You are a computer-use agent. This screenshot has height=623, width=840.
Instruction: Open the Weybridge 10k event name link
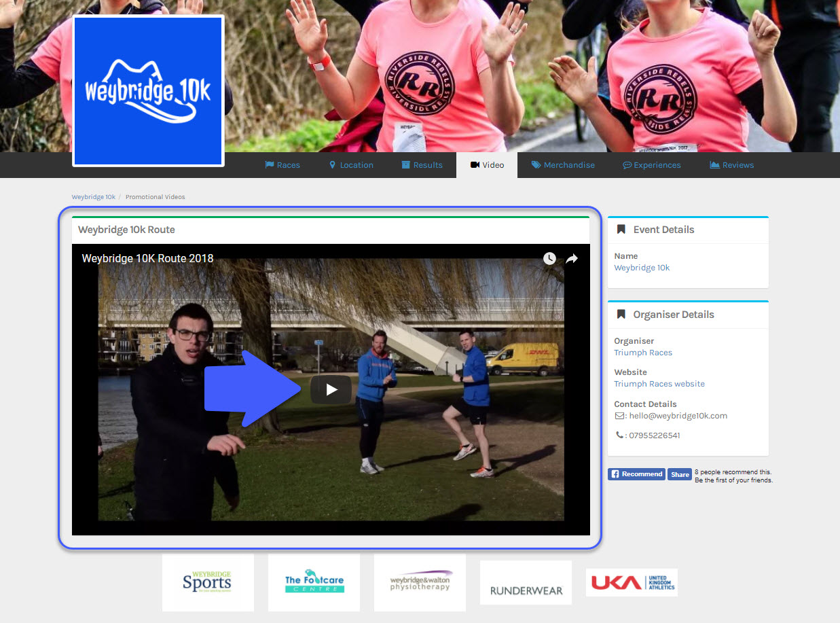[642, 268]
